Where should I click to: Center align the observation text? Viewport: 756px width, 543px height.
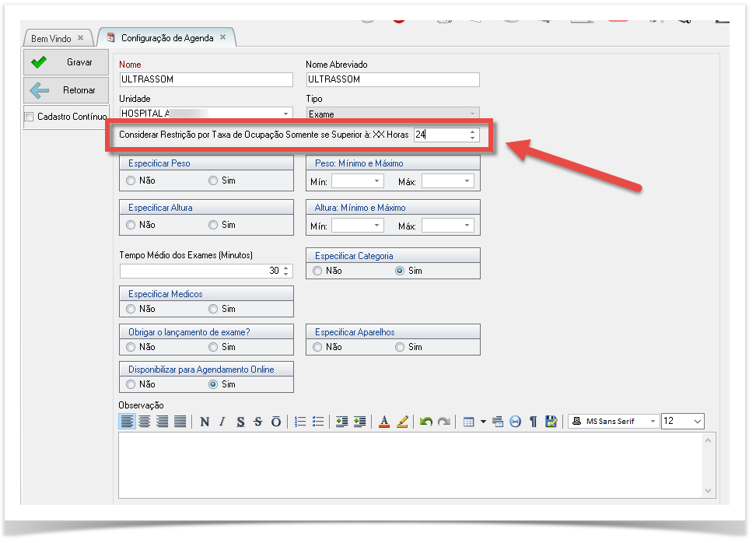tap(144, 422)
